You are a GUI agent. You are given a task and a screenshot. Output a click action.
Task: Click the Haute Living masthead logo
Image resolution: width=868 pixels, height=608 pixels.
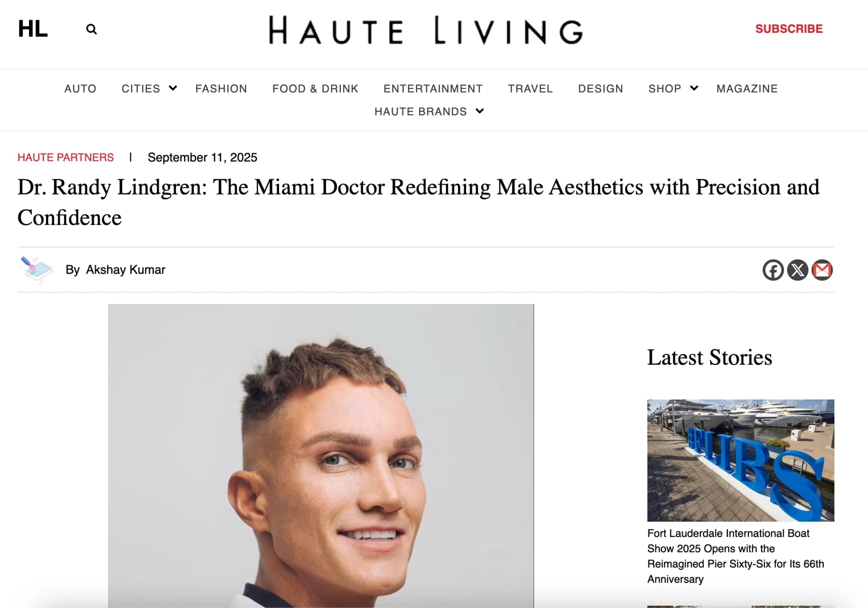click(x=426, y=30)
